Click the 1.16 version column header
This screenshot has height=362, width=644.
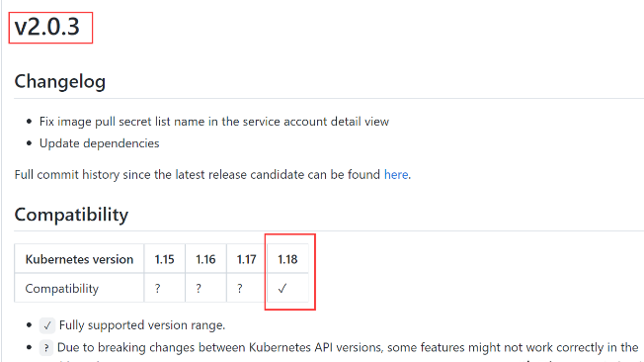tap(205, 259)
